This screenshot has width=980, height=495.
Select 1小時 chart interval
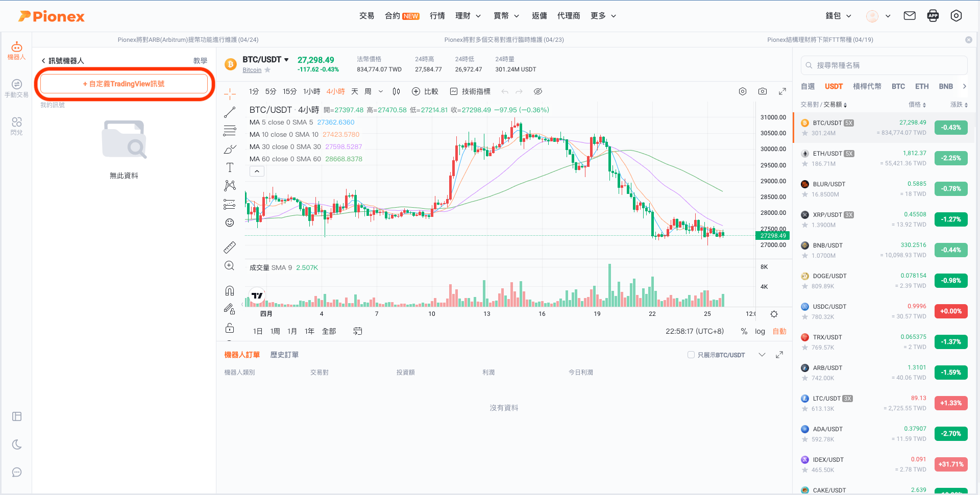[311, 91]
